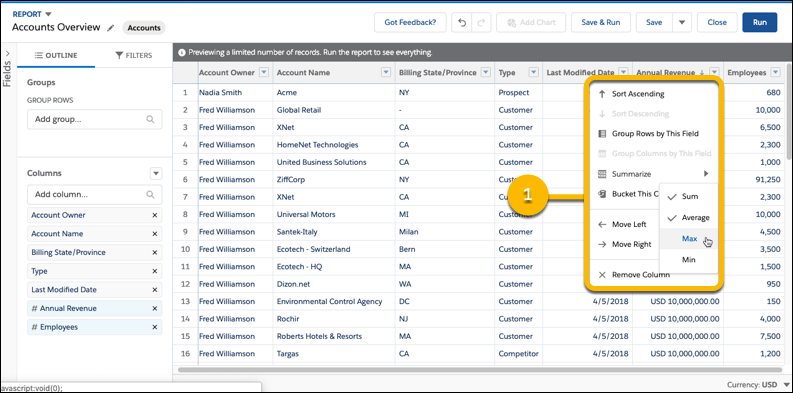Open Type column header dropdown
Image resolution: width=793 pixels, height=393 pixels.
[534, 72]
